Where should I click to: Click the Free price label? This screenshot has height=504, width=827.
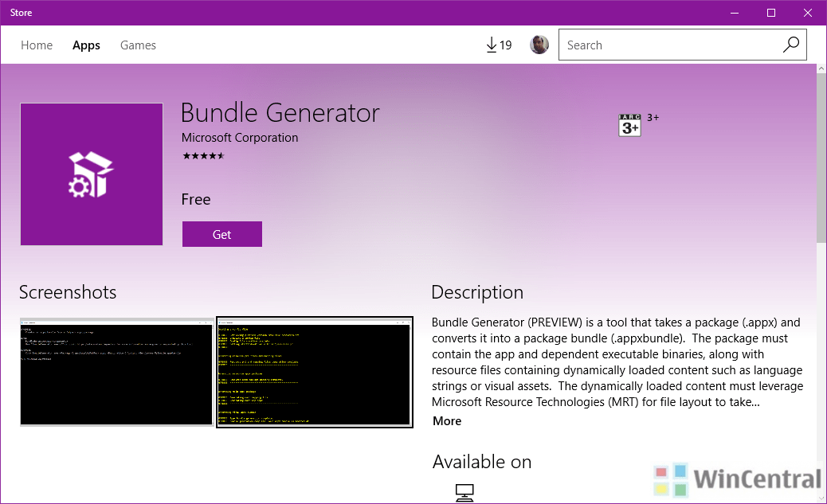tap(196, 199)
